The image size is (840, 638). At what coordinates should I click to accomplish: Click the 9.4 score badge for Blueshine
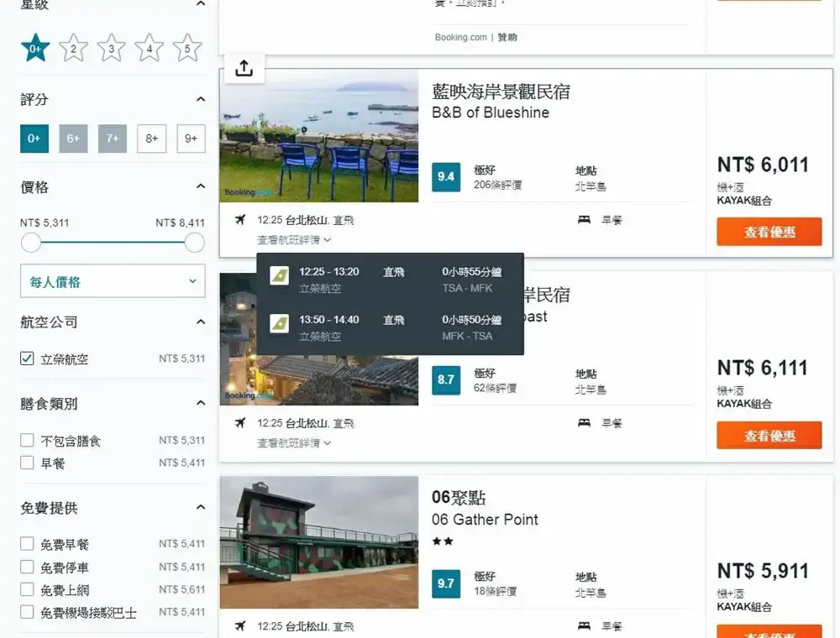point(446,177)
